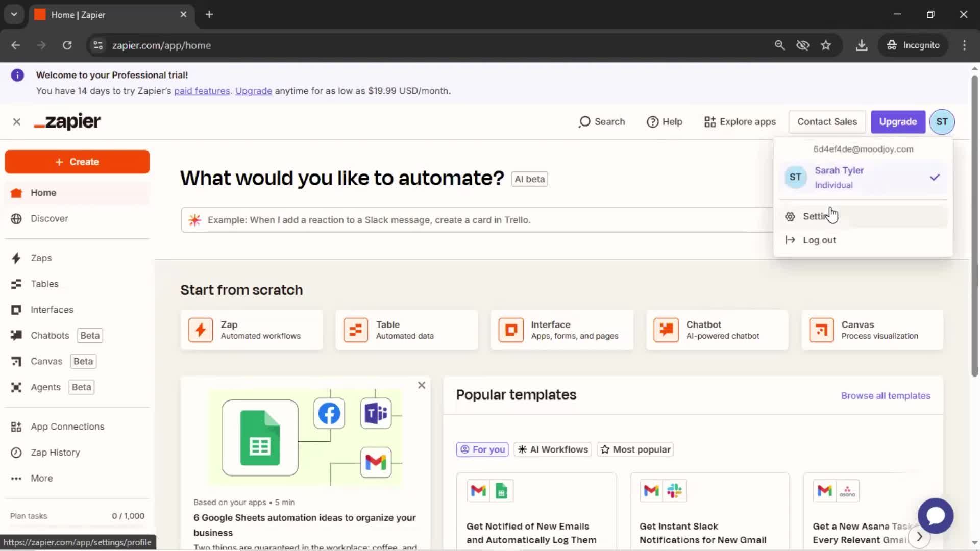The width and height of the screenshot is (980, 551).
Task: Create a Canvas from scratch
Action: pyautogui.click(x=872, y=330)
